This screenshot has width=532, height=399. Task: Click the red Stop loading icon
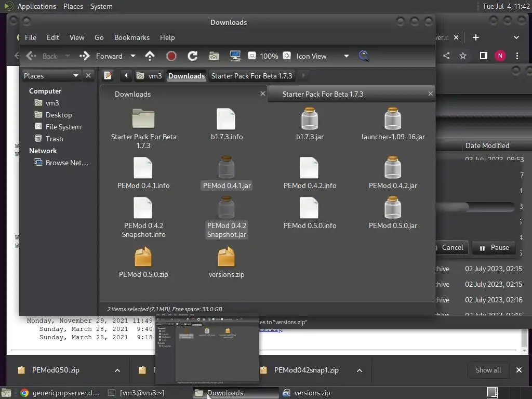(171, 56)
